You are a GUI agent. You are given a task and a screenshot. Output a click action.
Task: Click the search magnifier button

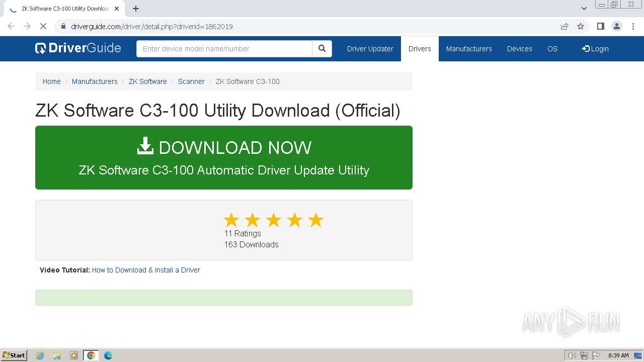pos(322,49)
